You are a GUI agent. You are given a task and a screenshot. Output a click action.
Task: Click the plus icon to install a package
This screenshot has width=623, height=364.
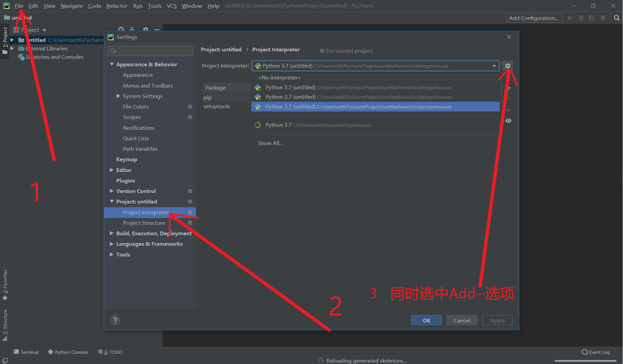click(x=509, y=88)
